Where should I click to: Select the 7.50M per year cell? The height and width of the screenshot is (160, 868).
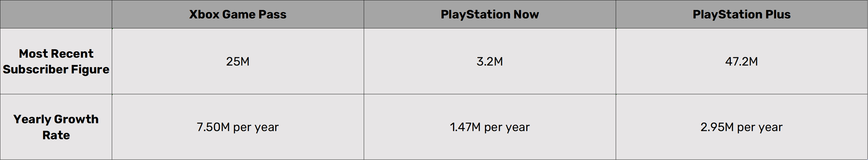point(238,127)
